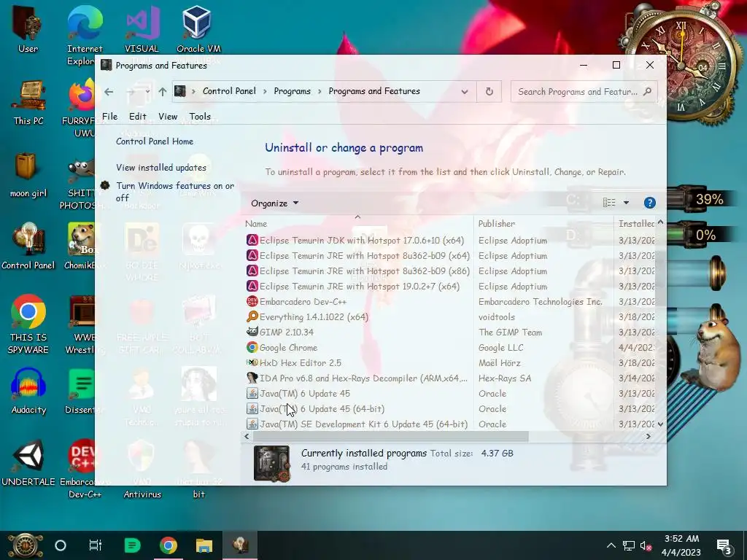Open File Explorer from the taskbar
Viewport: 747px width, 560px height.
[204, 545]
